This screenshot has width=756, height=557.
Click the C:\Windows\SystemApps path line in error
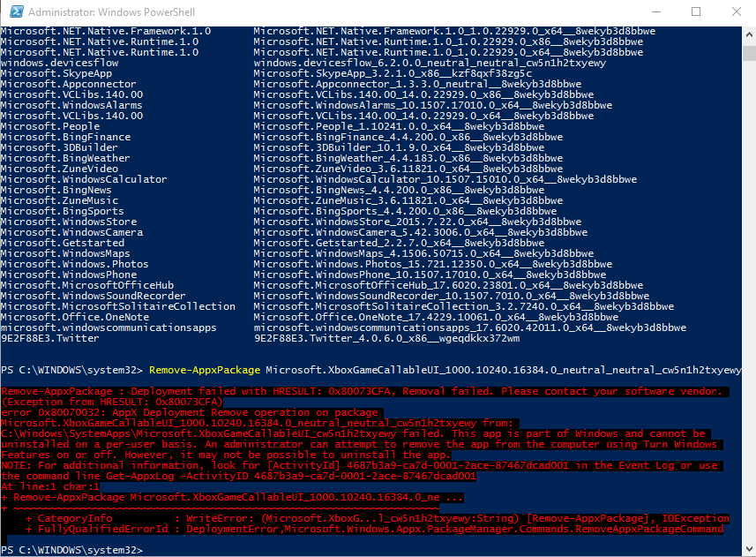(354, 433)
